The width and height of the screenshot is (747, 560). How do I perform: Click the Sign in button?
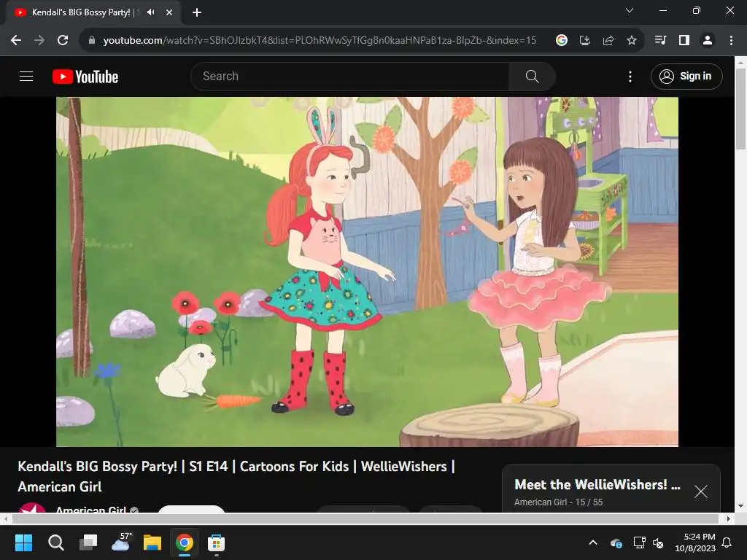point(686,76)
